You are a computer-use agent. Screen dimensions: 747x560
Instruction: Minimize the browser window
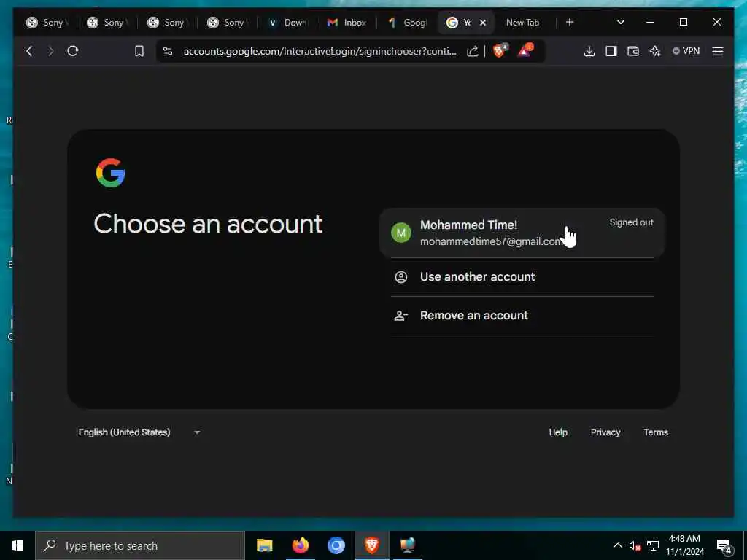(x=649, y=22)
